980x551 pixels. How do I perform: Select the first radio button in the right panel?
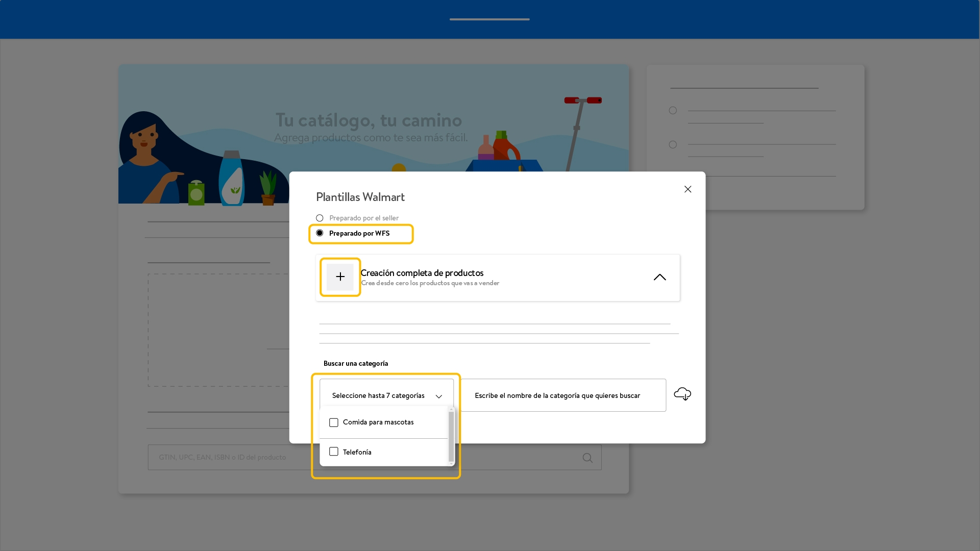pos(673,111)
